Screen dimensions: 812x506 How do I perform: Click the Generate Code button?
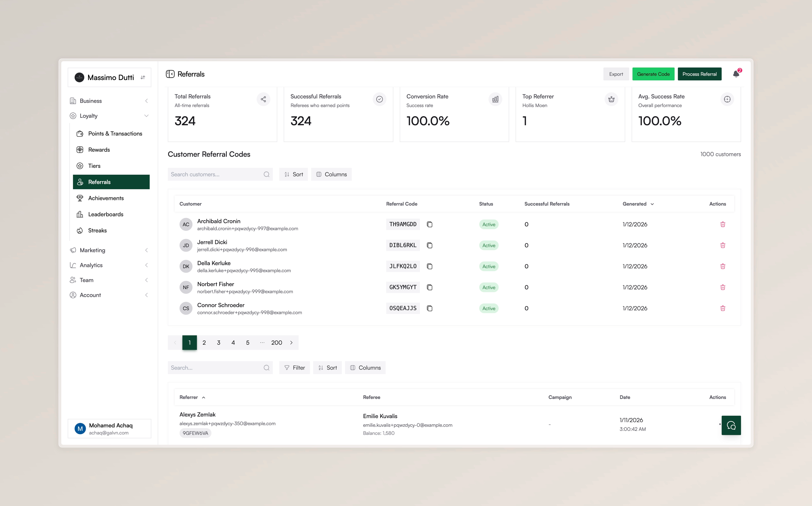point(653,74)
